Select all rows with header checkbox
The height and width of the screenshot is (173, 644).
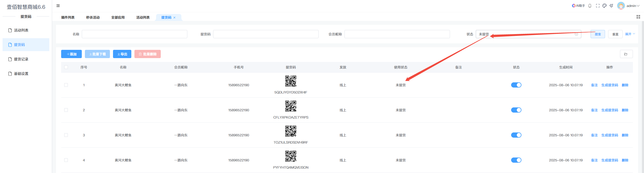66,67
